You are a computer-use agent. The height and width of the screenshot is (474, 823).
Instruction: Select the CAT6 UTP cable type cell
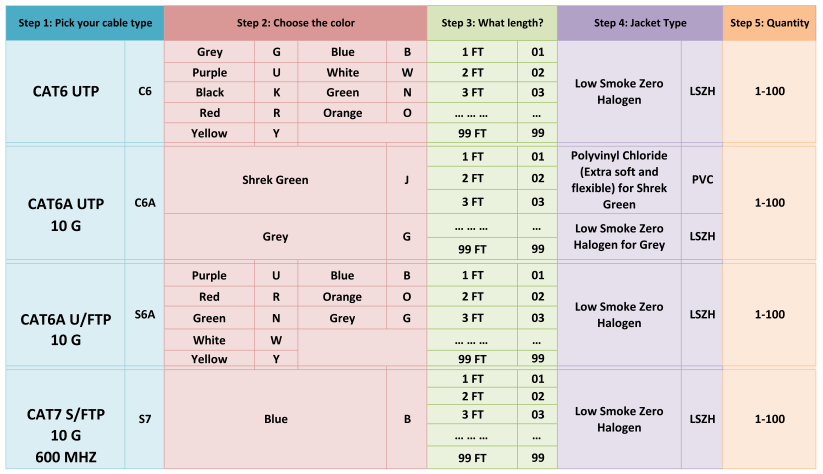[x=66, y=91]
